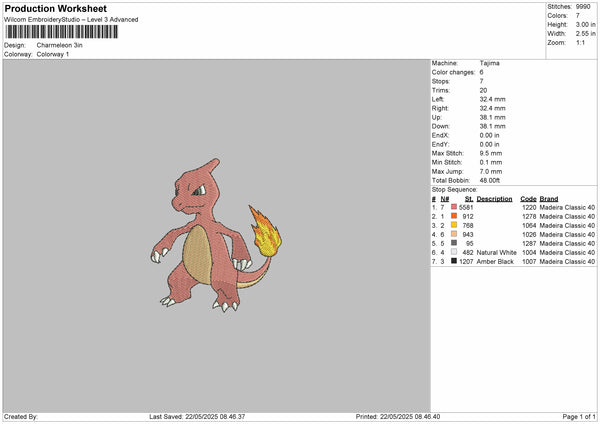Click the Max Stitch value '9.5 mm'
Screen dimensions: 600x424
pos(491,153)
